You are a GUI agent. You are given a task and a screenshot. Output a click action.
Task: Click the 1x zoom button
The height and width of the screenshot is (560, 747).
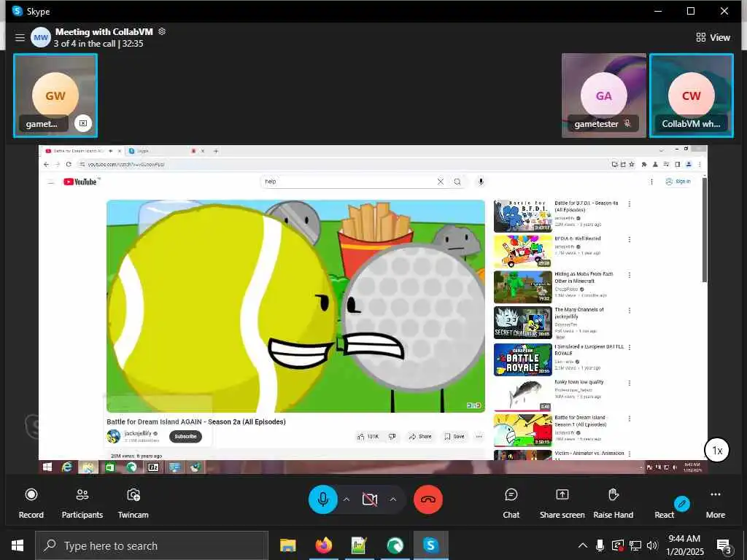pos(717,450)
